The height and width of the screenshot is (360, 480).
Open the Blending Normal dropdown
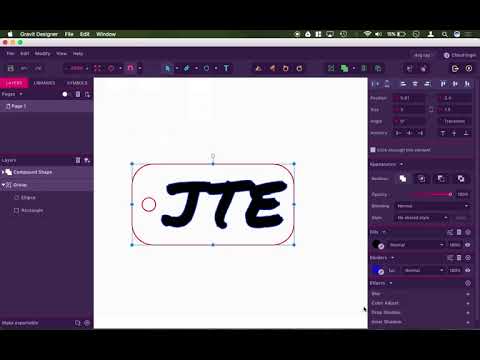tap(433, 206)
